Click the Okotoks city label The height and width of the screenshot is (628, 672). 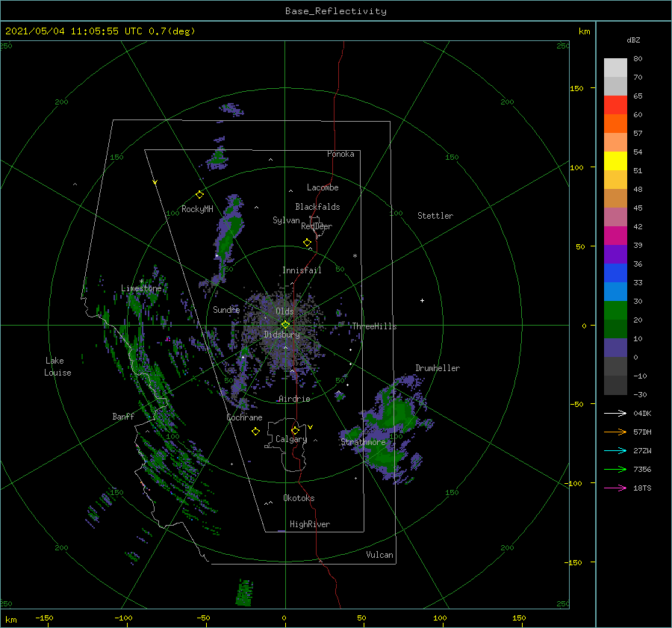299,498
